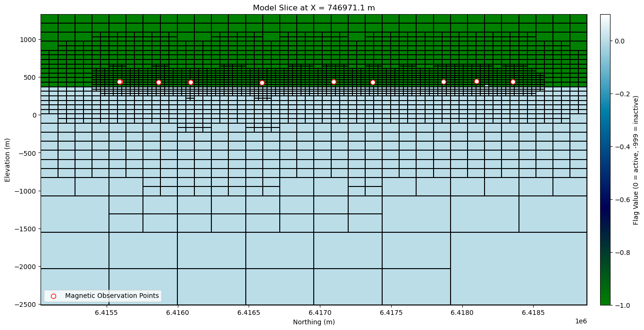Screen dimensions: 644x330
Task: Select the observation marker near Northing 6.4179
Action: tap(443, 81)
